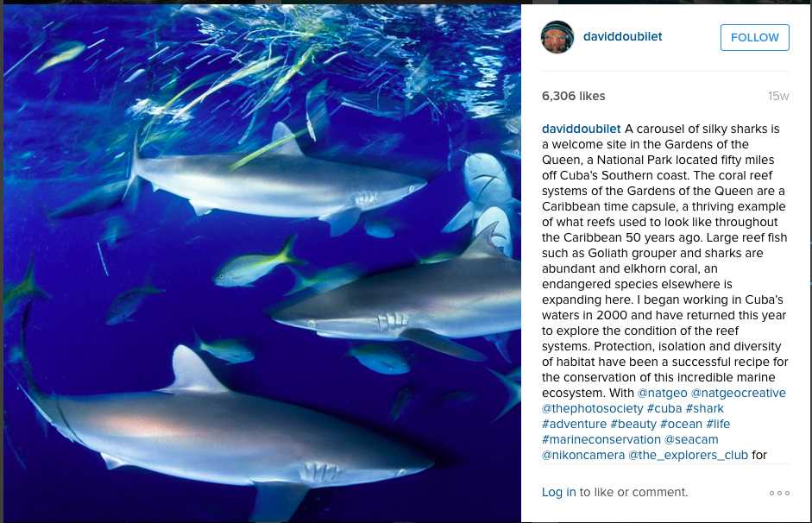View the 6,306 likes list
The width and height of the screenshot is (812, 523).
pos(573,96)
